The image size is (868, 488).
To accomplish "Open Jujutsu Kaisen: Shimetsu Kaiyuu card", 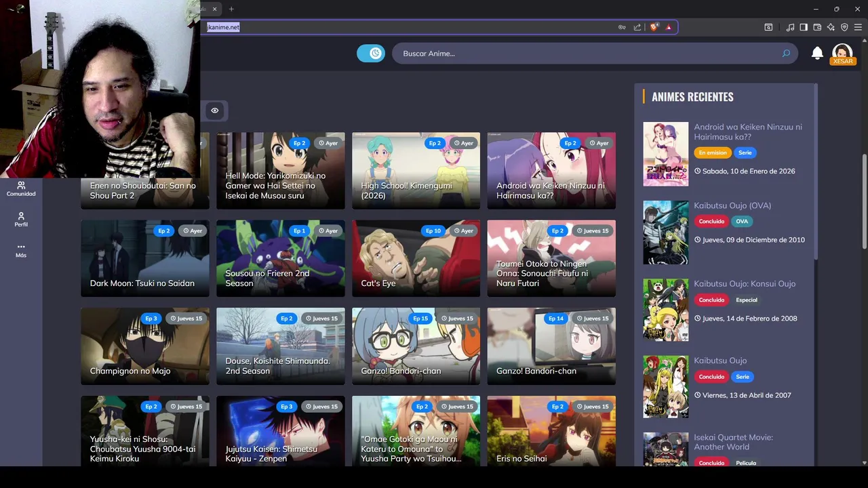I will point(280,431).
